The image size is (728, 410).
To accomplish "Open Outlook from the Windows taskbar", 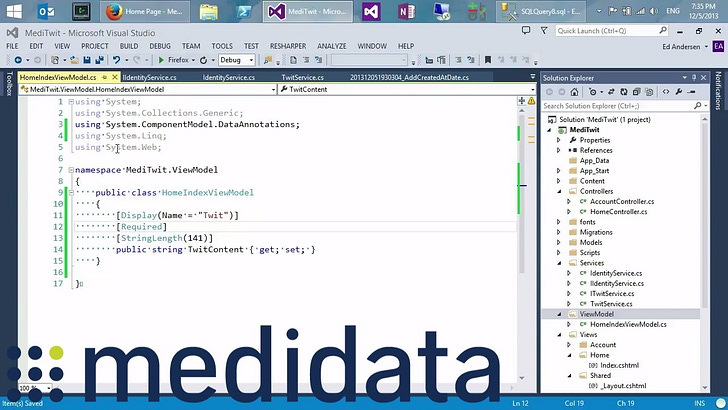I will click(46, 12).
